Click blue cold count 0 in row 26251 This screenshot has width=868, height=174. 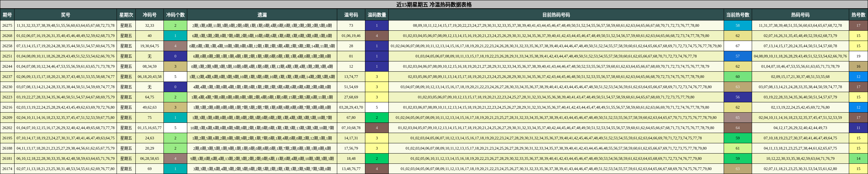tap(175, 56)
